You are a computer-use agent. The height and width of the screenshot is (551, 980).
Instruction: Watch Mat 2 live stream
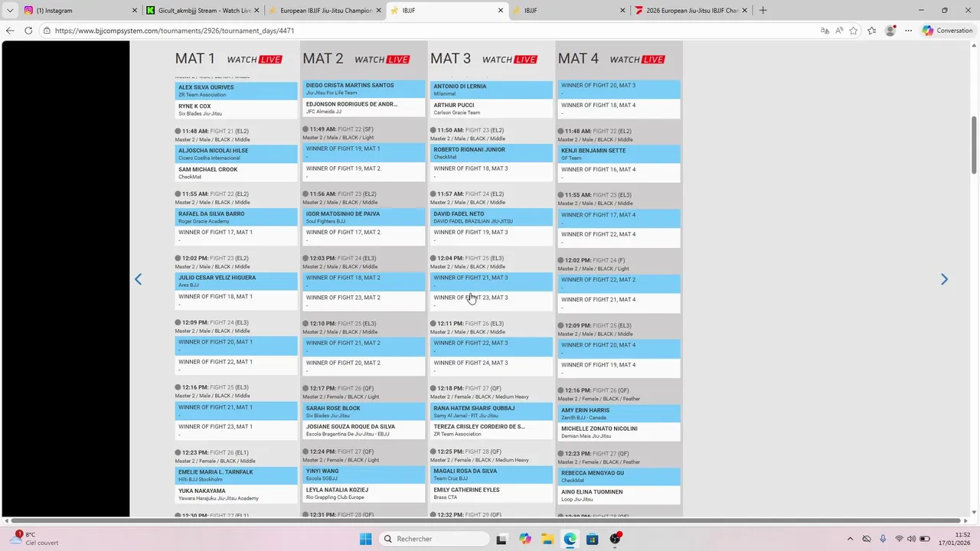[382, 59]
